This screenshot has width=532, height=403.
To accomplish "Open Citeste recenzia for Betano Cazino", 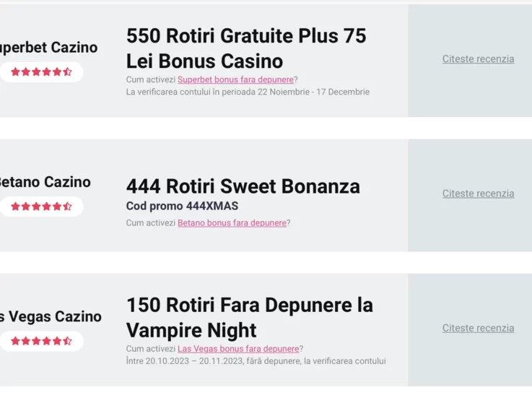I will tap(478, 194).
